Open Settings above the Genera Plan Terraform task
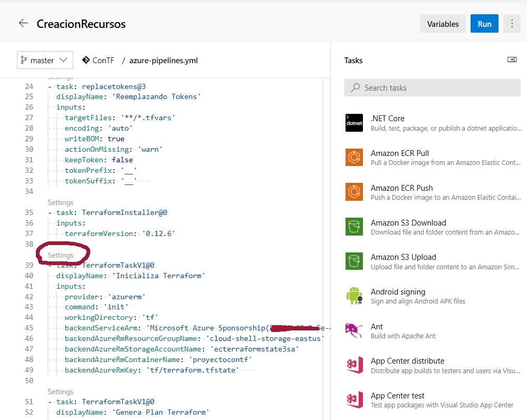Image resolution: width=527 pixels, height=420 pixels. coord(61,392)
